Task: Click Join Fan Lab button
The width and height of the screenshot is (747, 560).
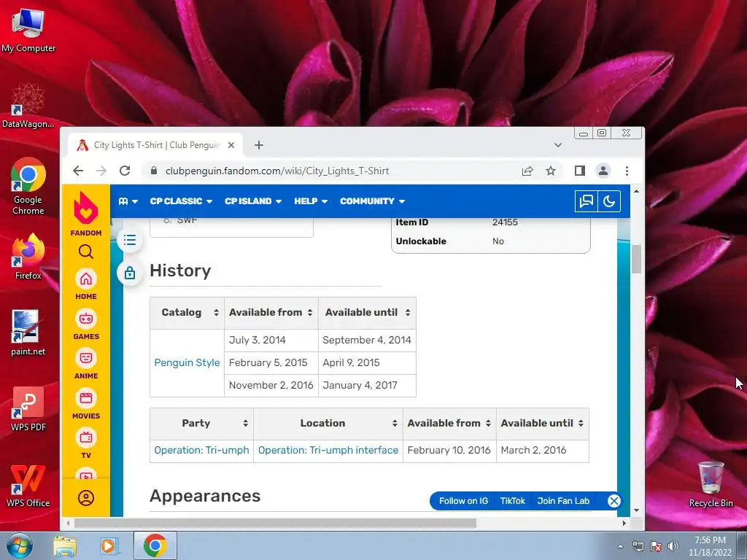Action: pyautogui.click(x=563, y=501)
